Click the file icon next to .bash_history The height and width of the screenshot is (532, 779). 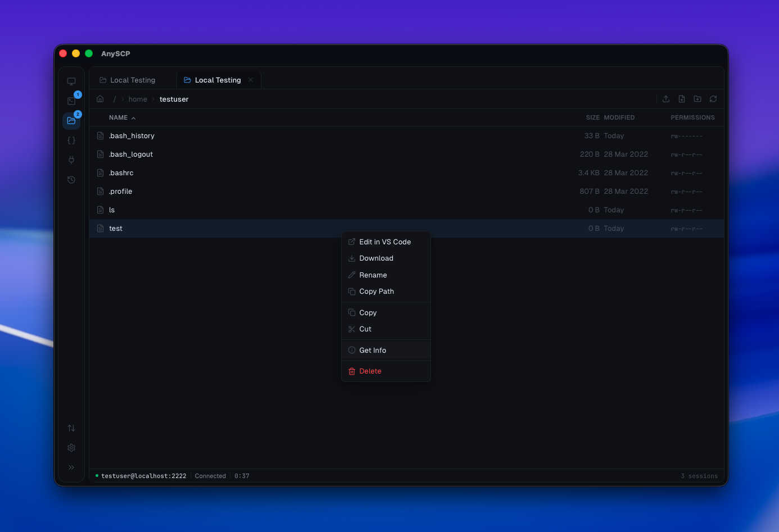click(x=100, y=136)
